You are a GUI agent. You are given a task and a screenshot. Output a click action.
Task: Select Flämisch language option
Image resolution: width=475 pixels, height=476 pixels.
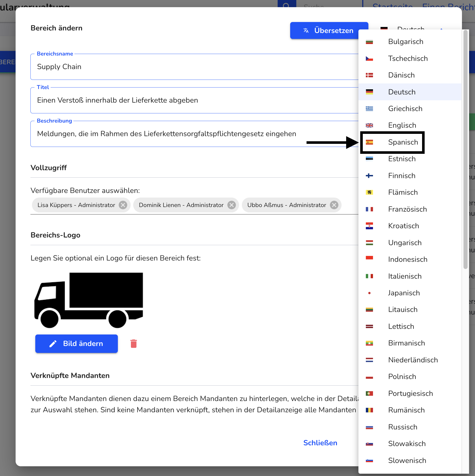410,192
